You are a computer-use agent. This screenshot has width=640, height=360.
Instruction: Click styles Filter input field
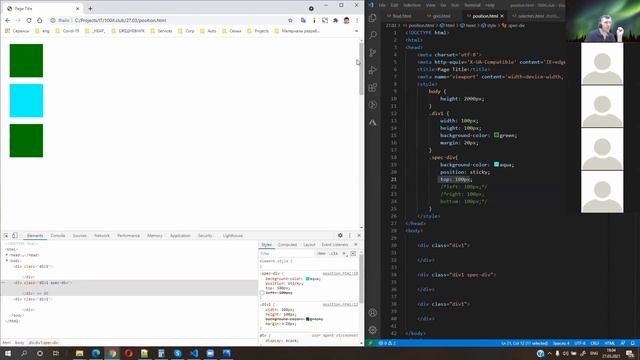coord(287,253)
